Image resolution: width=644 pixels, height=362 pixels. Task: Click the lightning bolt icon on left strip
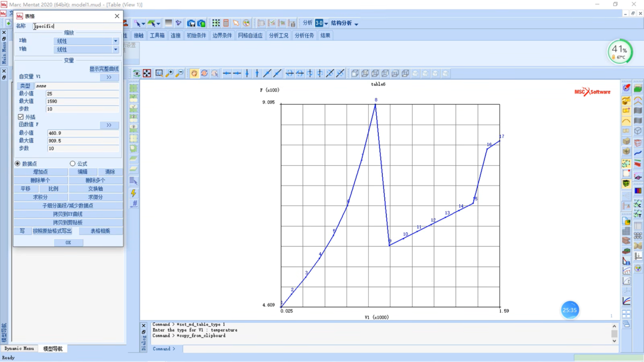point(134,193)
